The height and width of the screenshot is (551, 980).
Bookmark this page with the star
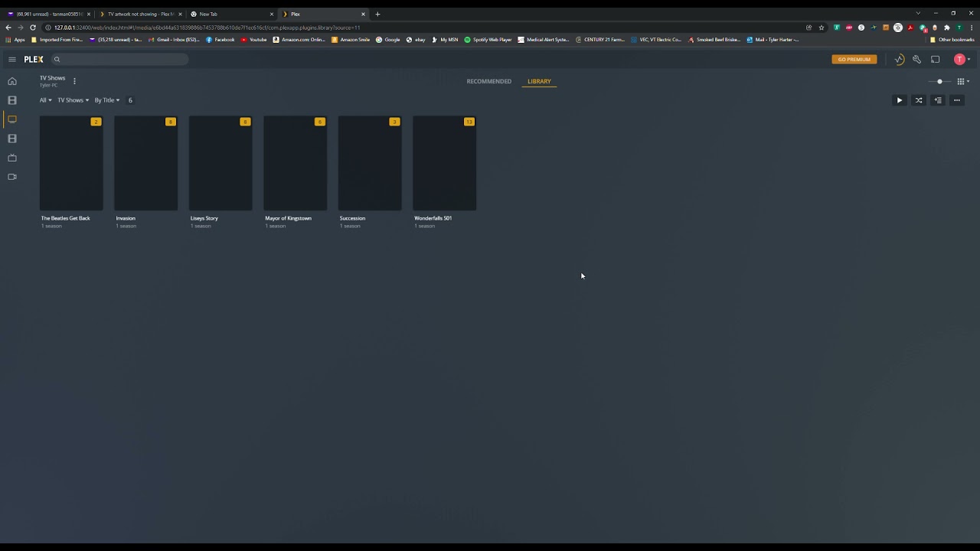(822, 28)
